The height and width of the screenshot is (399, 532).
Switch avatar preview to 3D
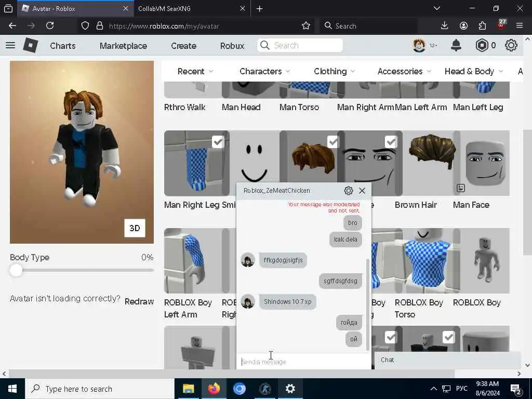[135, 228]
